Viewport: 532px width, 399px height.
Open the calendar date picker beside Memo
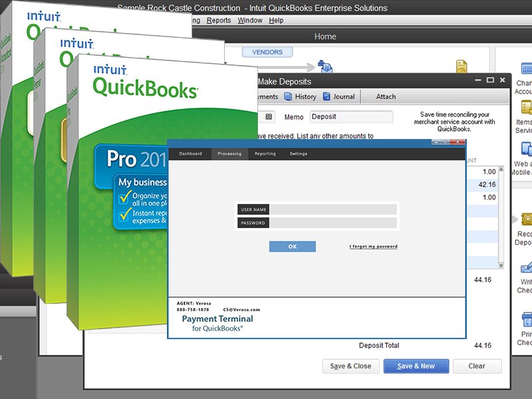[x=269, y=116]
